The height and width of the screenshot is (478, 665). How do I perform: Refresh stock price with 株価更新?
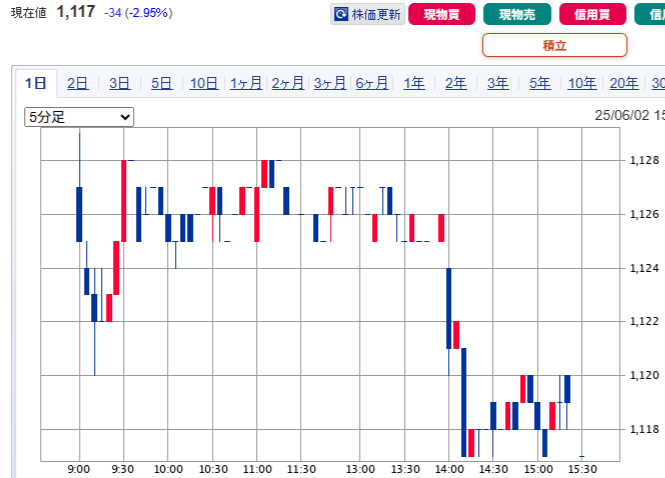368,14
